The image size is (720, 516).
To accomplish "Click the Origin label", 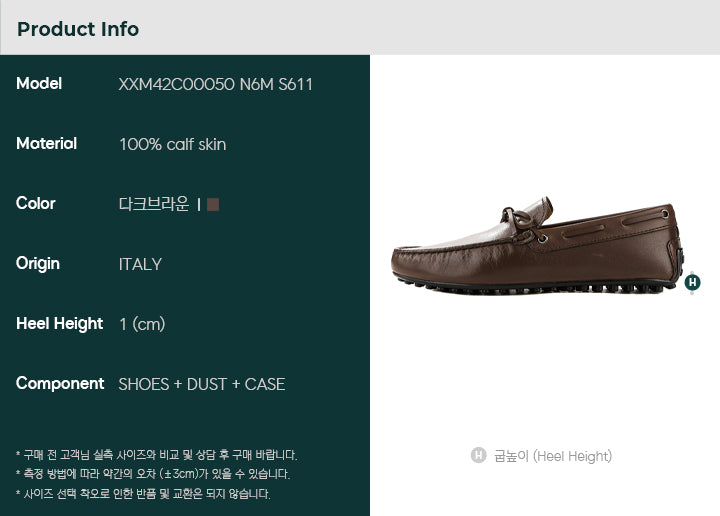I will tap(38, 264).
